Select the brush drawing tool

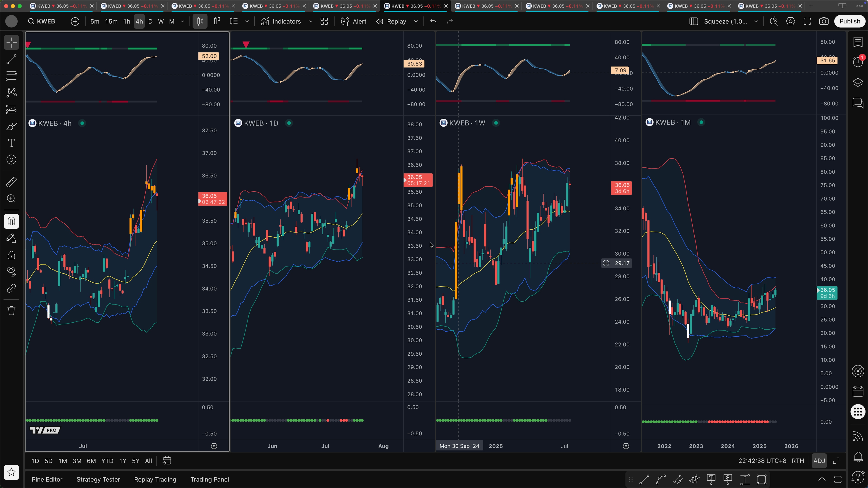click(x=12, y=126)
